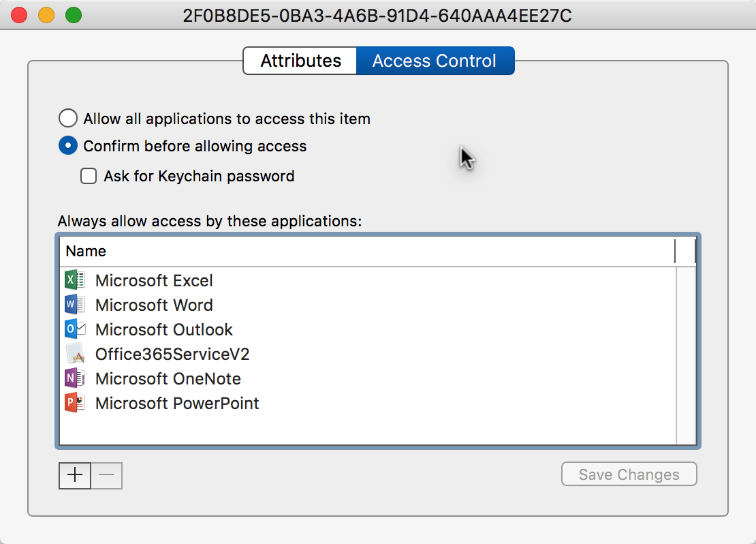This screenshot has height=544, width=756.
Task: Open the Access Control tab
Action: pyautogui.click(x=435, y=61)
